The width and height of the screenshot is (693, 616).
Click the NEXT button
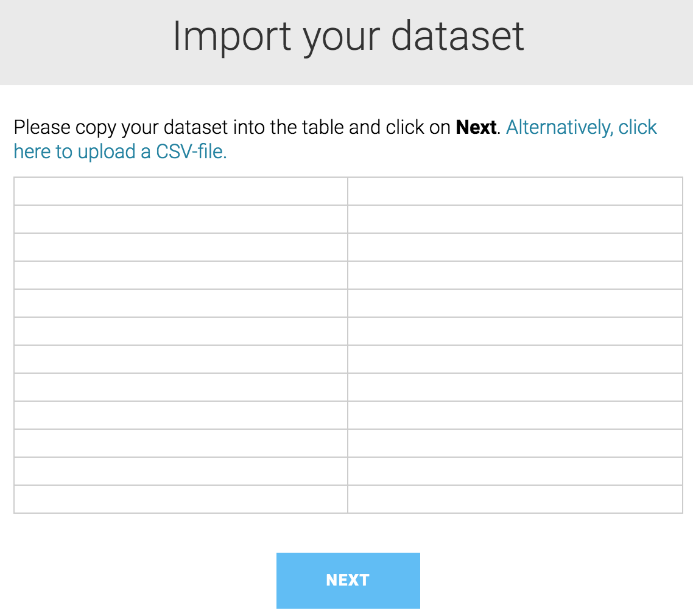348,580
